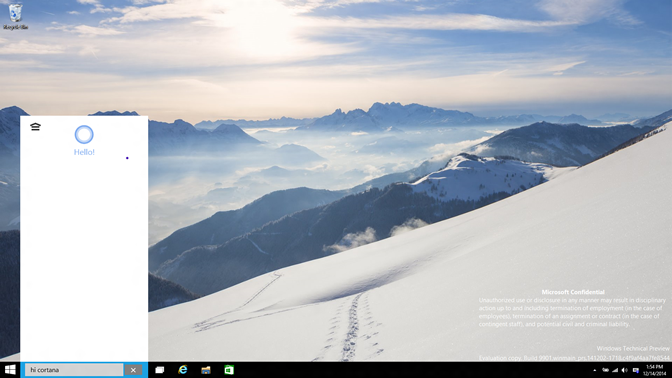Open the network signal tray icon

pyautogui.click(x=615, y=370)
